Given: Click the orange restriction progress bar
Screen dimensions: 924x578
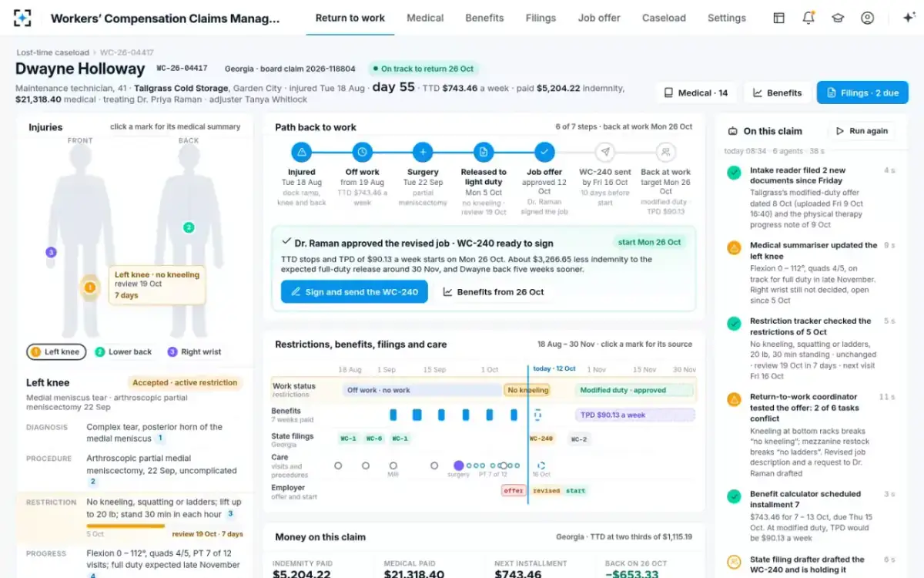Looking at the screenshot, I should tap(126, 526).
